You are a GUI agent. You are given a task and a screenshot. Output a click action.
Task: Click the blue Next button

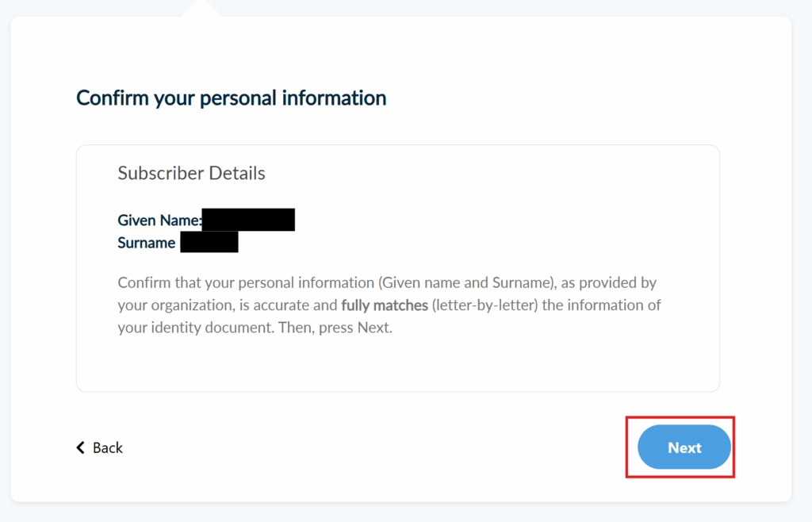coord(684,447)
